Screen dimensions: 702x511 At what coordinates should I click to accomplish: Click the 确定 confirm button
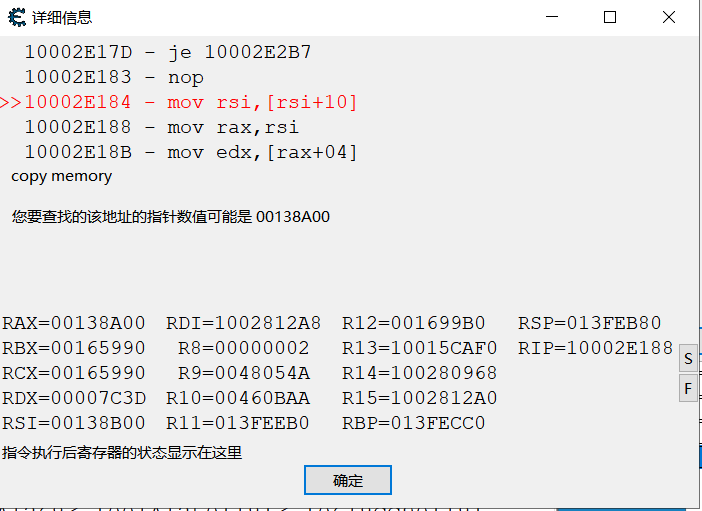[x=347, y=480]
